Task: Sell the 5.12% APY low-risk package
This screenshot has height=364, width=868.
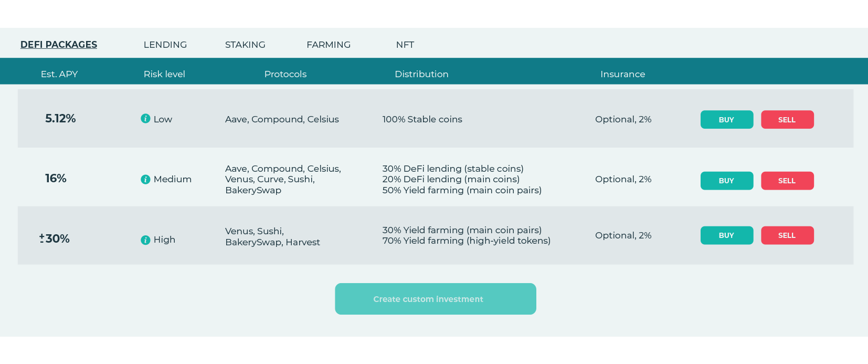Action: (787, 120)
